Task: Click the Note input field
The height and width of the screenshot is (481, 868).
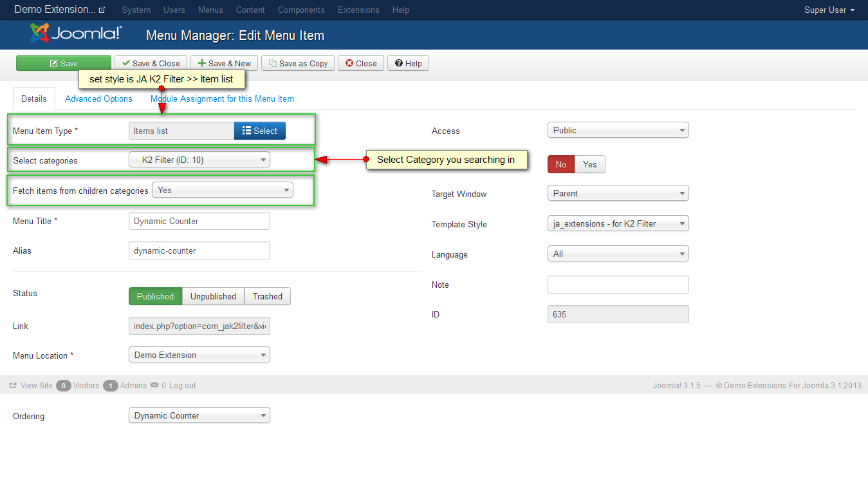Action: (618, 285)
